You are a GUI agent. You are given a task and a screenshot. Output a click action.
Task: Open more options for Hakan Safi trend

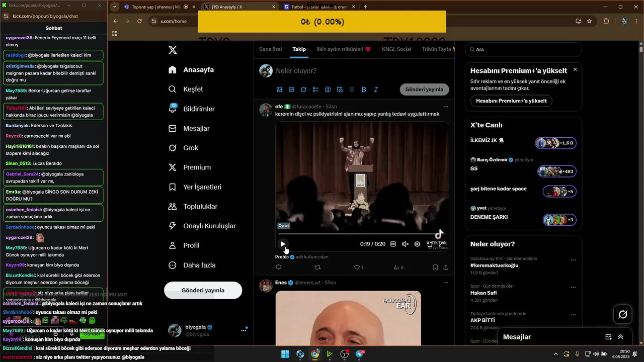coord(573,288)
